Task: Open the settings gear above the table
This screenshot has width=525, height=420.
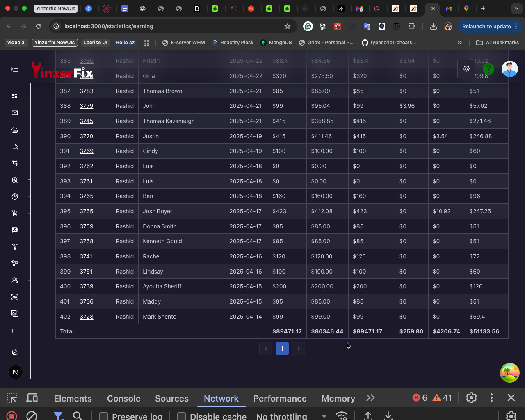Action: pos(466,69)
